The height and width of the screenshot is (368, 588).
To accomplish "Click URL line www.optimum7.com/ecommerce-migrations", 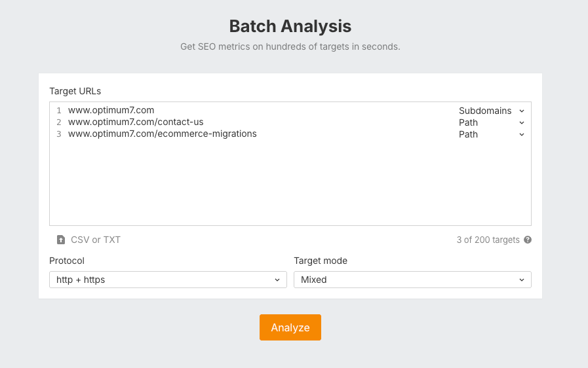I will 163,134.
